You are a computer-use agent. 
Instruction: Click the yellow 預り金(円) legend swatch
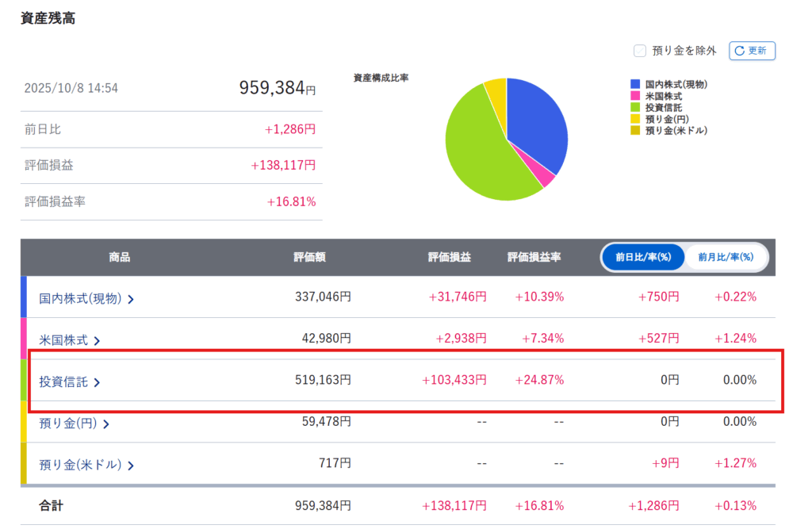point(635,119)
